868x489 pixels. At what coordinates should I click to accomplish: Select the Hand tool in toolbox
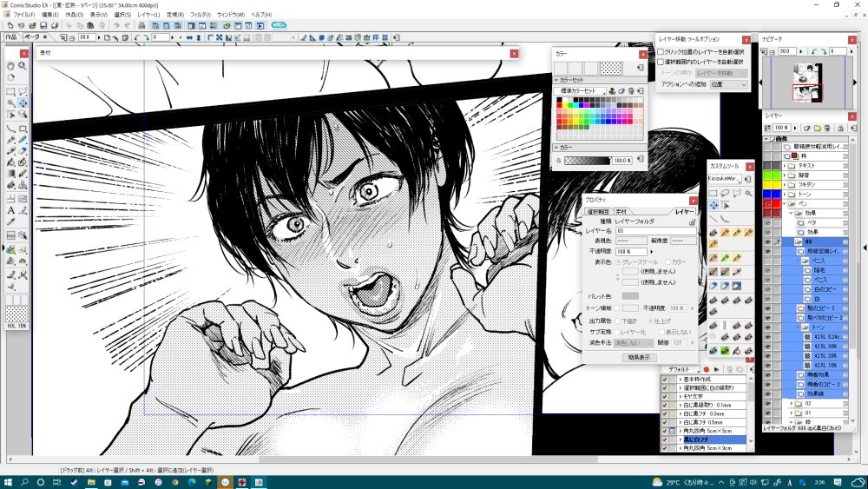tap(10, 65)
